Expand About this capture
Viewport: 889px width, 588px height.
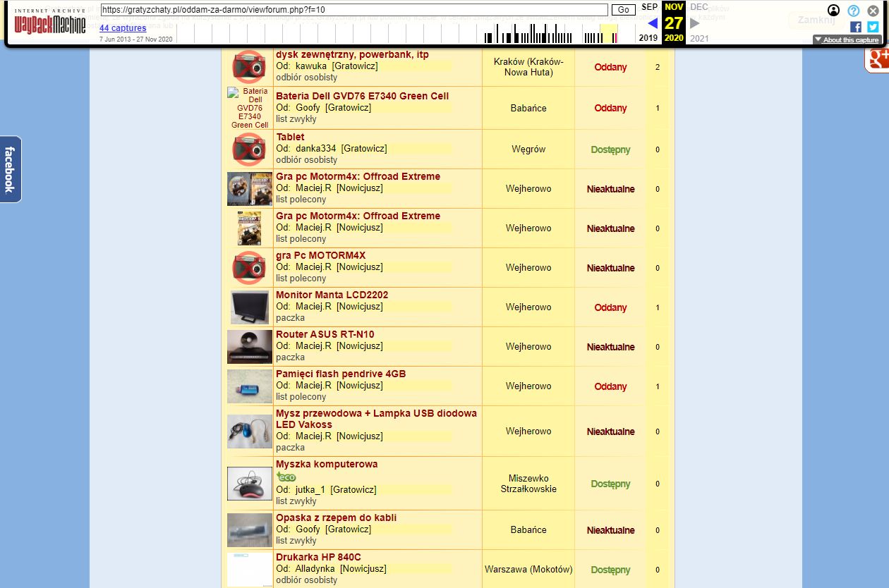[x=847, y=40]
